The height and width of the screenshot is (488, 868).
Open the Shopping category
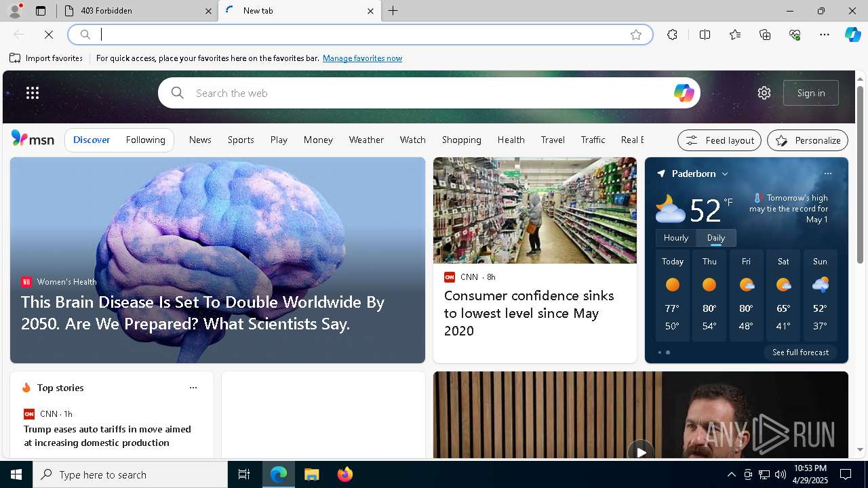click(462, 140)
